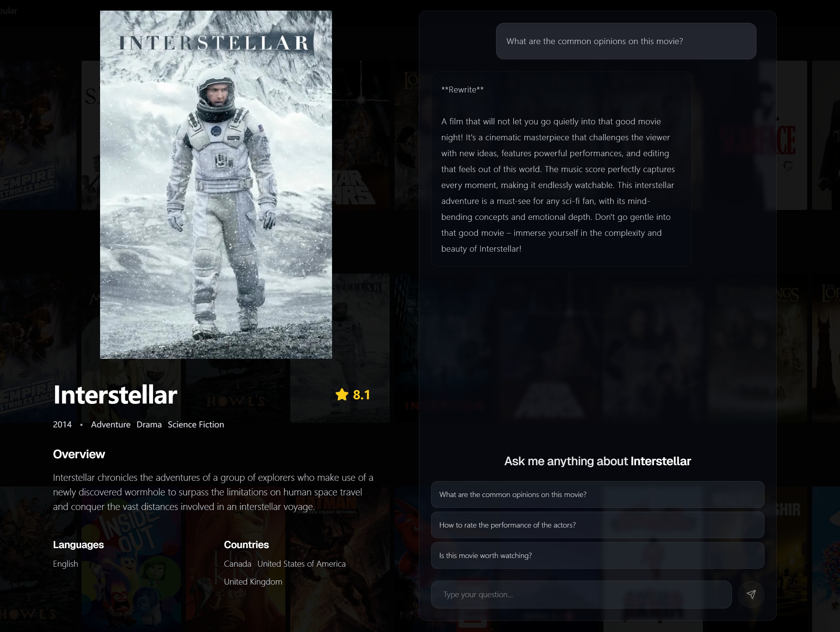Click the Science Fiction genre tag
This screenshot has width=840, height=632.
pyautogui.click(x=196, y=424)
